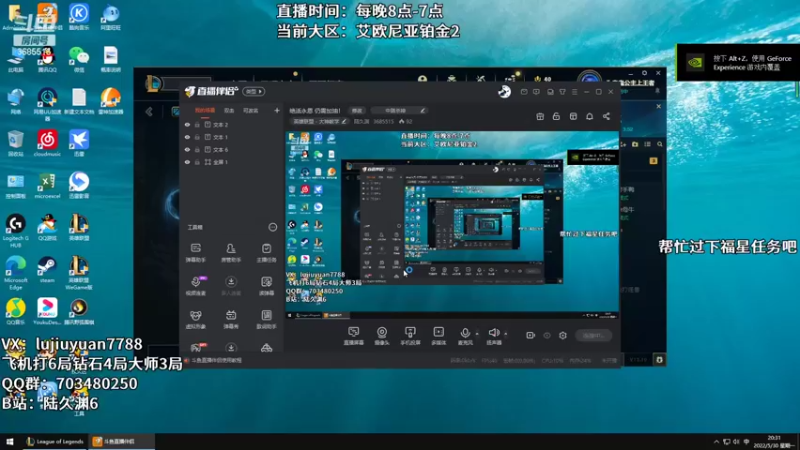Open the streamer tasks tool

(266, 253)
